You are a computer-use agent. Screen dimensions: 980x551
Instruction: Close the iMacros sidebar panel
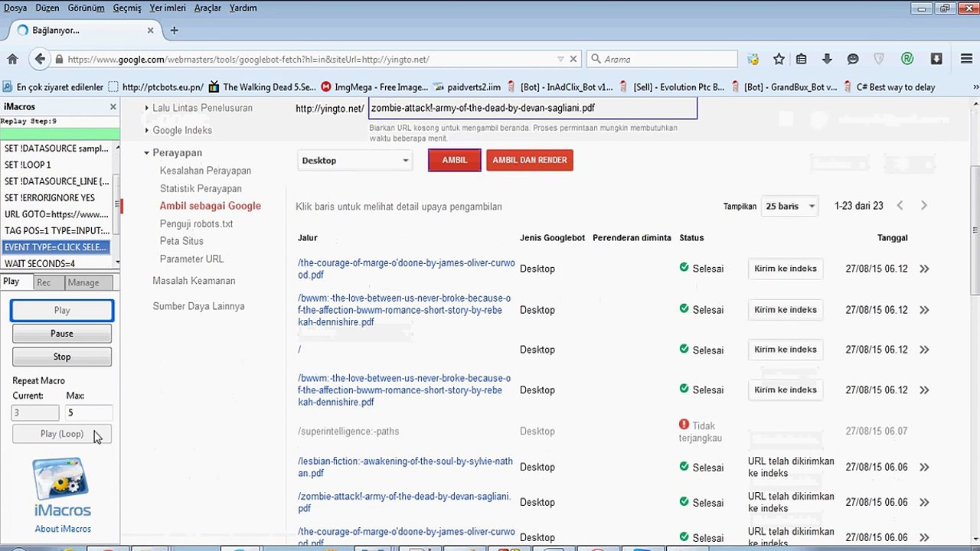click(113, 107)
